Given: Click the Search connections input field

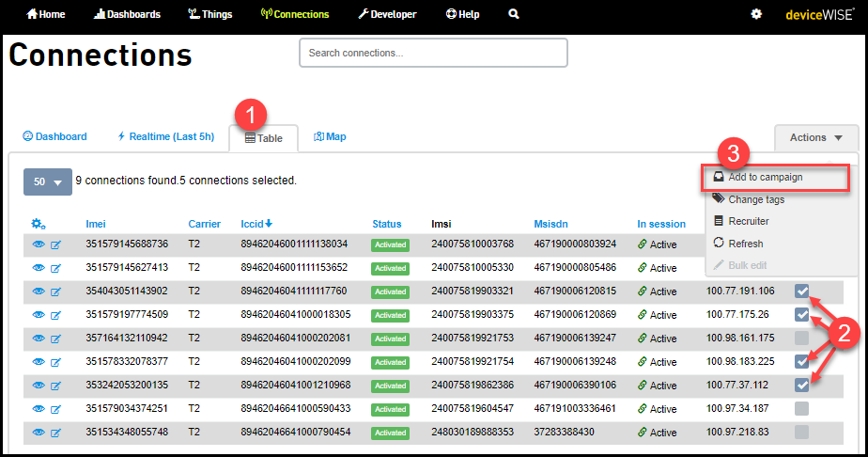Looking at the screenshot, I should pos(433,54).
